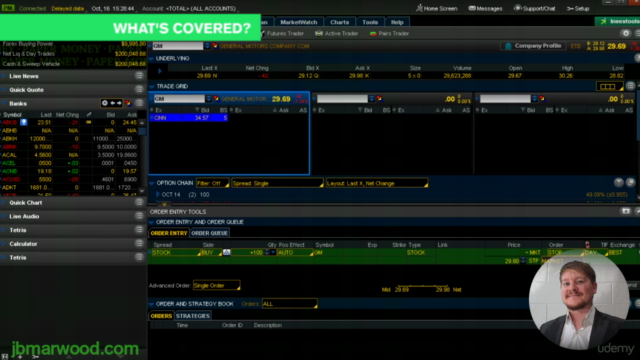Open the Quick Quote gadget menu
Screen dimensions: 640x360
pos(139,89)
